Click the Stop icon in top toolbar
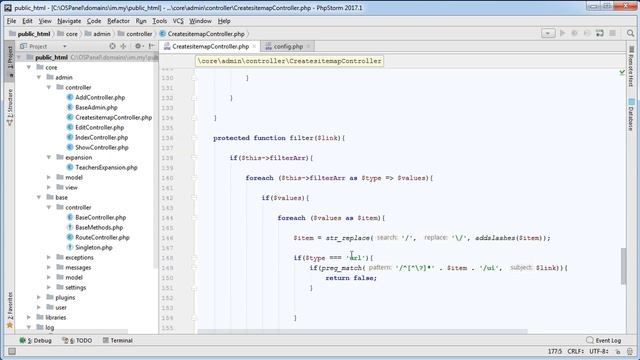 coord(612,33)
